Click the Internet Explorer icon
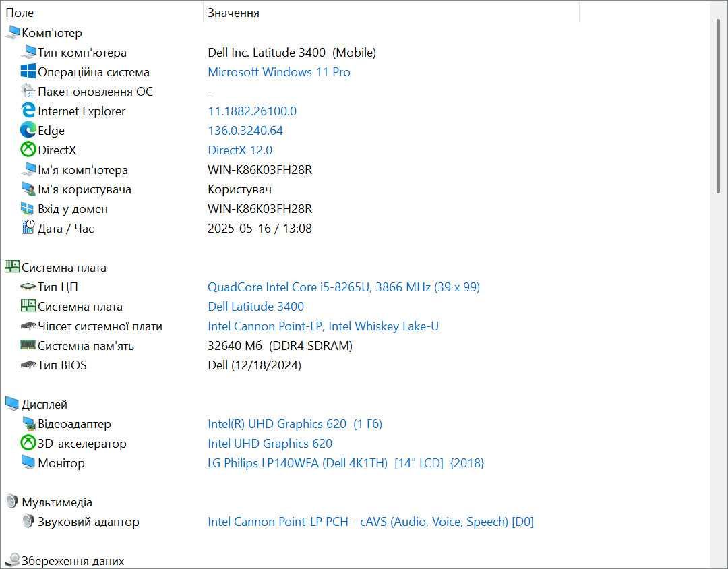 click(28, 111)
